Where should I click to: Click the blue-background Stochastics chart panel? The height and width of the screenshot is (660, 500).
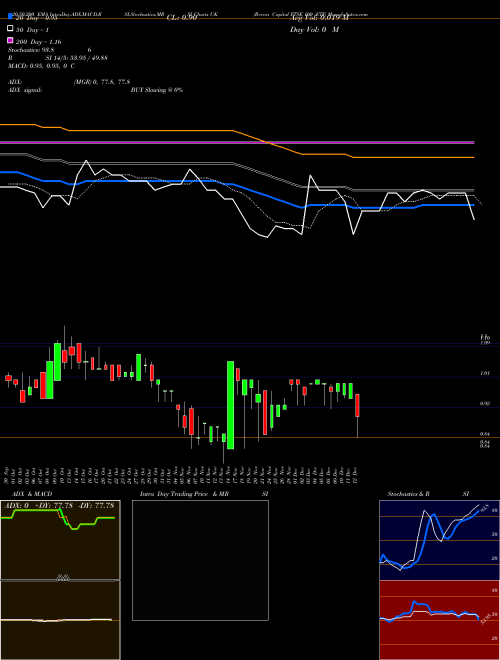pyautogui.click(x=439, y=540)
